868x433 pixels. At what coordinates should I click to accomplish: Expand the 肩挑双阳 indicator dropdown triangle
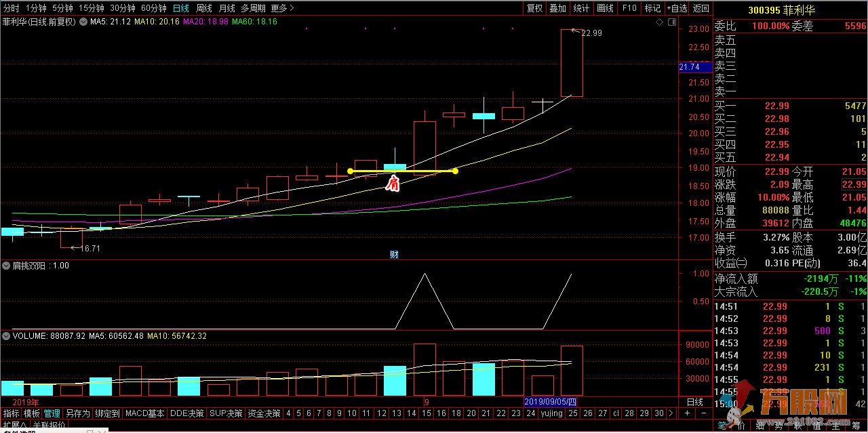click(6, 266)
